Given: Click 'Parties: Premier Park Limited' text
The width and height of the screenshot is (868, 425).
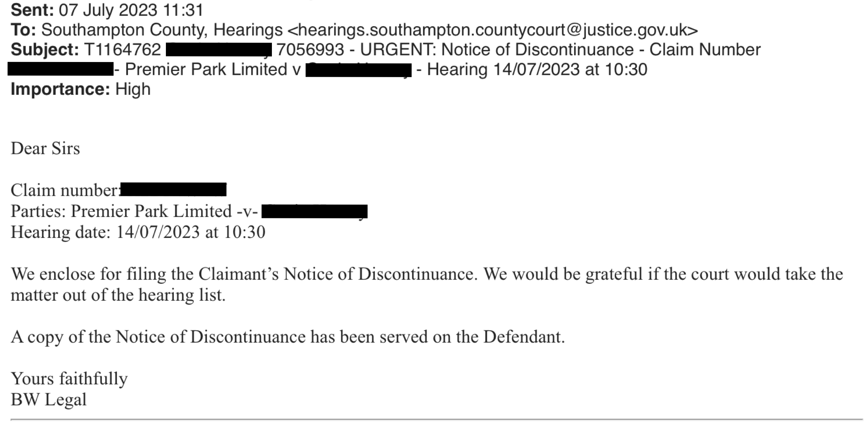Looking at the screenshot, I should pyautogui.click(x=121, y=211).
